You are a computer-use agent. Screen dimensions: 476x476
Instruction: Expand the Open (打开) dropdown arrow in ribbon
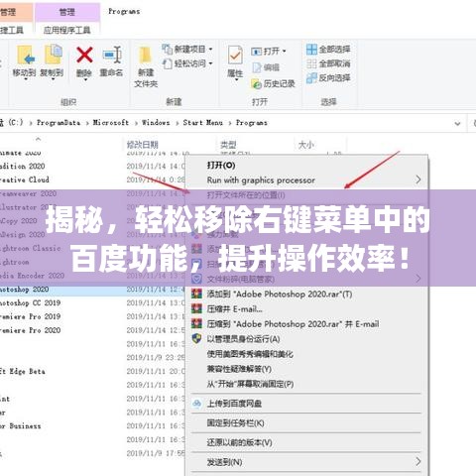click(x=284, y=52)
